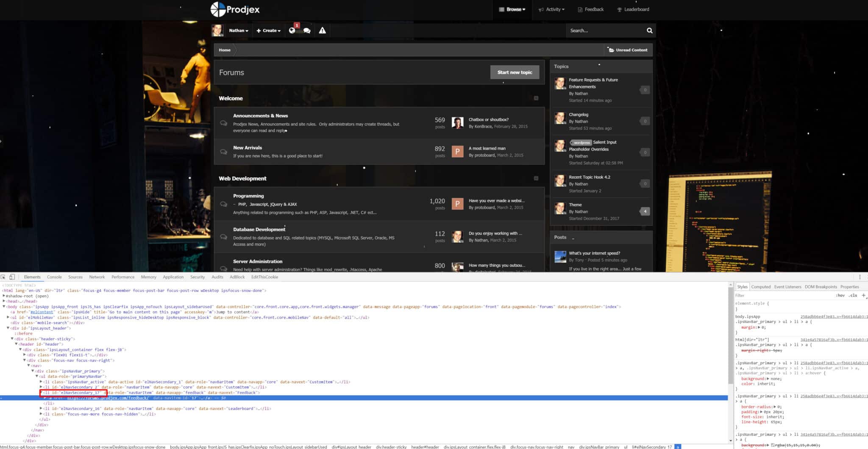The width and height of the screenshot is (868, 449).
Task: Click the warning triangle reports icon
Action: pyautogui.click(x=323, y=30)
